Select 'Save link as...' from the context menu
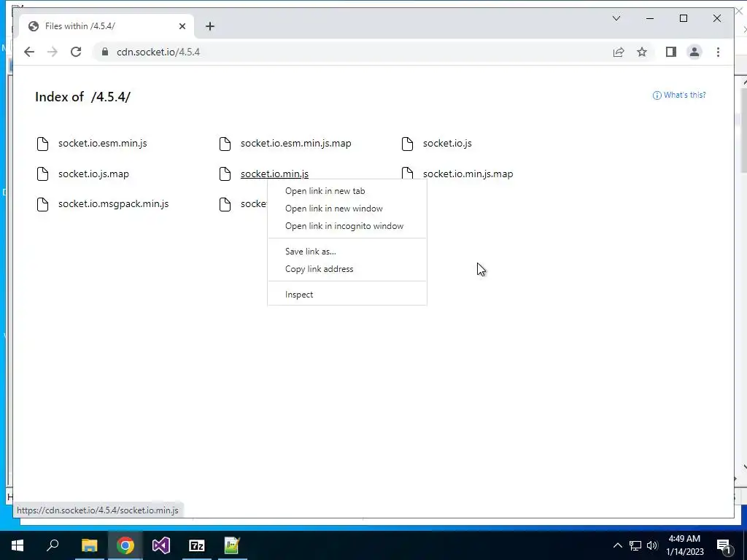747x560 pixels. (347, 252)
